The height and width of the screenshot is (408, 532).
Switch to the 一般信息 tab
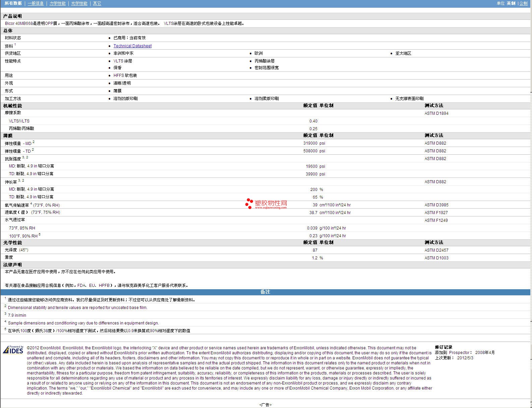[36, 3]
